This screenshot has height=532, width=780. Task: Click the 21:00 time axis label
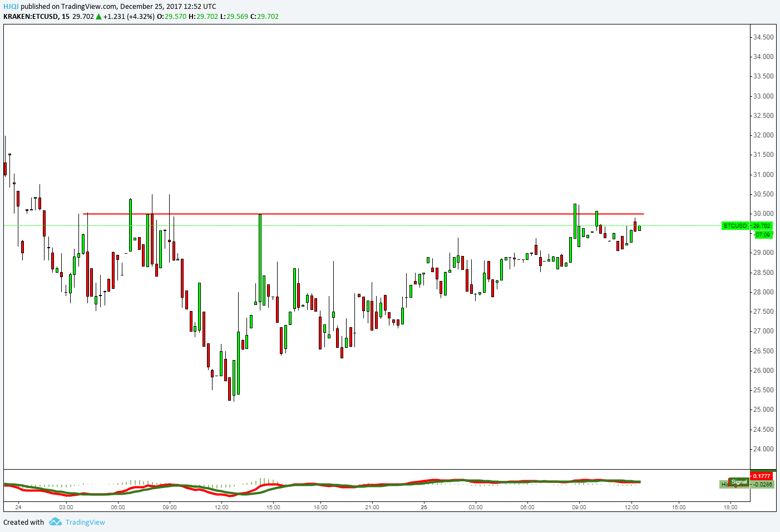pos(372,507)
